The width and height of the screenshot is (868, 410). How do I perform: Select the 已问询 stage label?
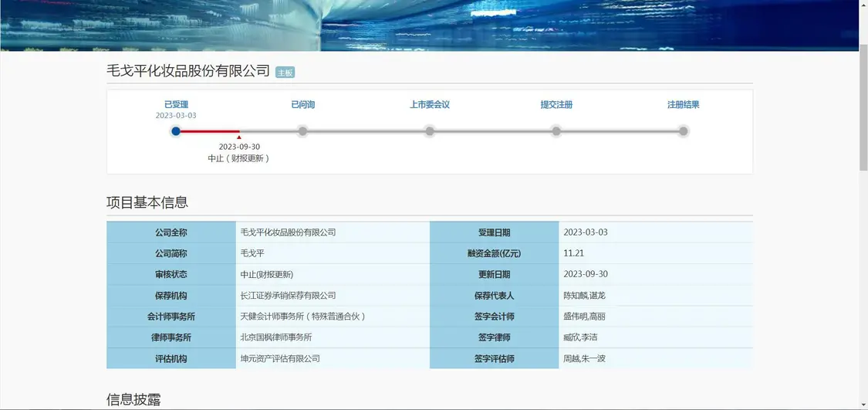coord(302,104)
